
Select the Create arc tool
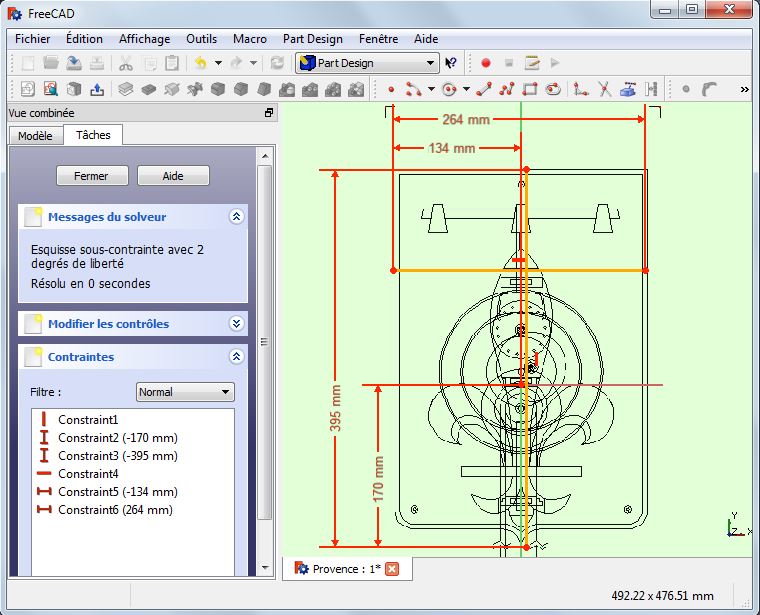tap(413, 89)
